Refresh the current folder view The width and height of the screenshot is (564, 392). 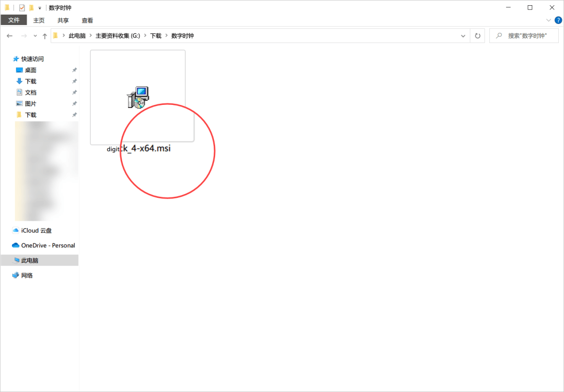477,35
